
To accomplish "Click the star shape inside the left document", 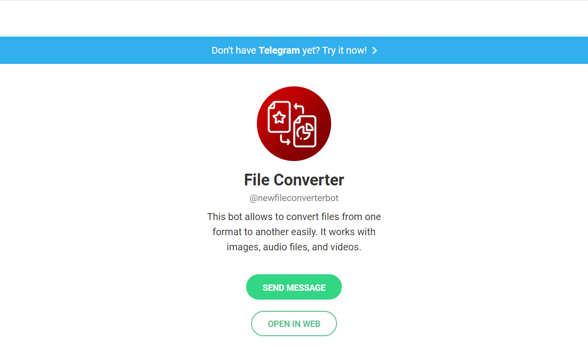I will point(279,117).
